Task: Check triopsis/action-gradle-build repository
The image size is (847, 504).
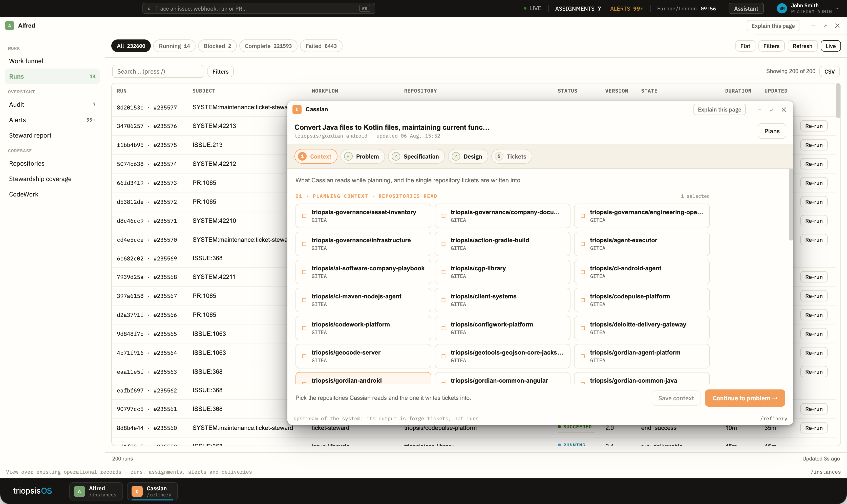Action: (443, 244)
